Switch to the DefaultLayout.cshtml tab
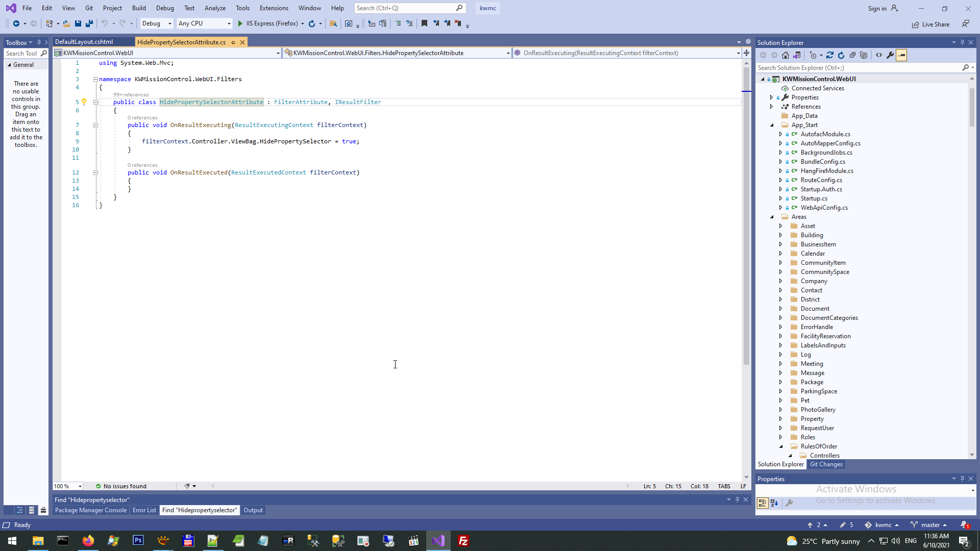Image resolution: width=980 pixels, height=551 pixels. click(84, 42)
